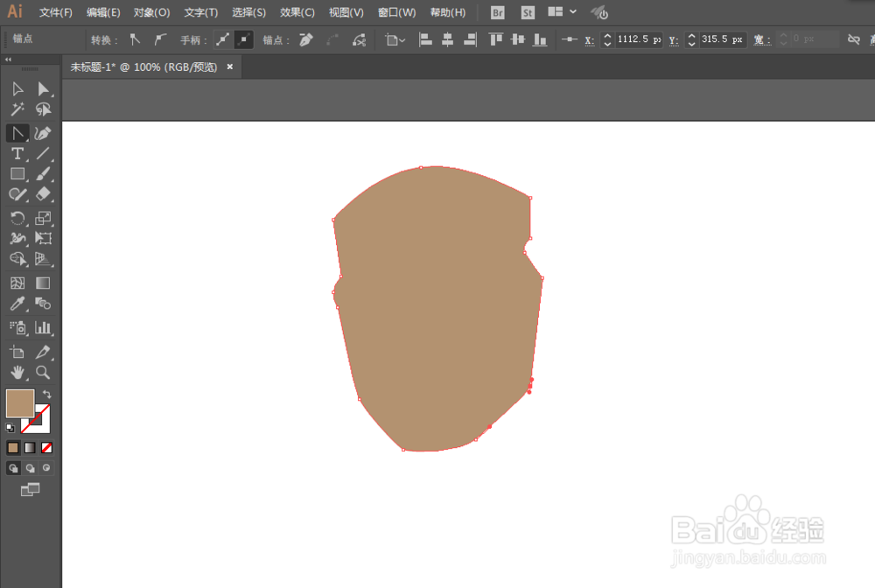Activate the Paintbrush tool
Image resolution: width=875 pixels, height=588 pixels.
click(x=42, y=174)
